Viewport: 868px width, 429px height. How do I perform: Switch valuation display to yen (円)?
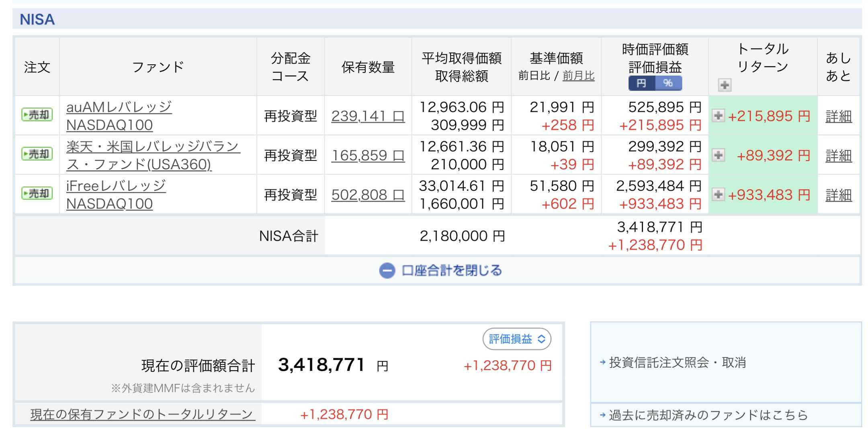point(641,83)
